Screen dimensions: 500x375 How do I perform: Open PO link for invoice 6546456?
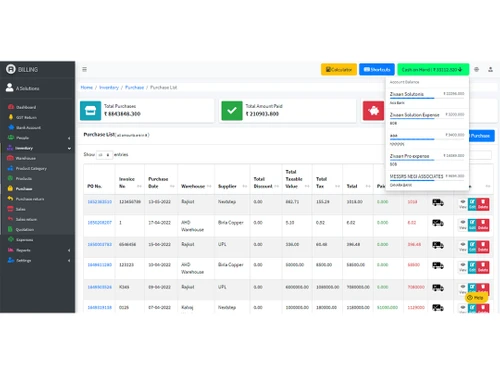(99, 244)
